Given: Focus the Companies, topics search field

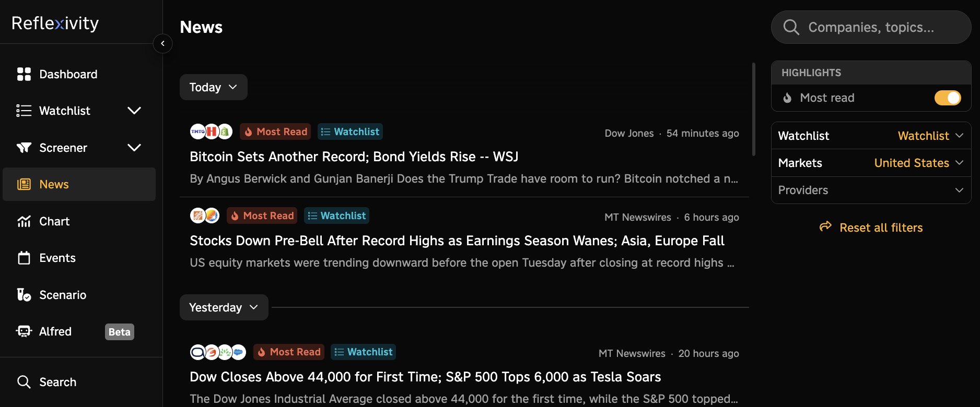Looking at the screenshot, I should pyautogui.click(x=871, y=27).
